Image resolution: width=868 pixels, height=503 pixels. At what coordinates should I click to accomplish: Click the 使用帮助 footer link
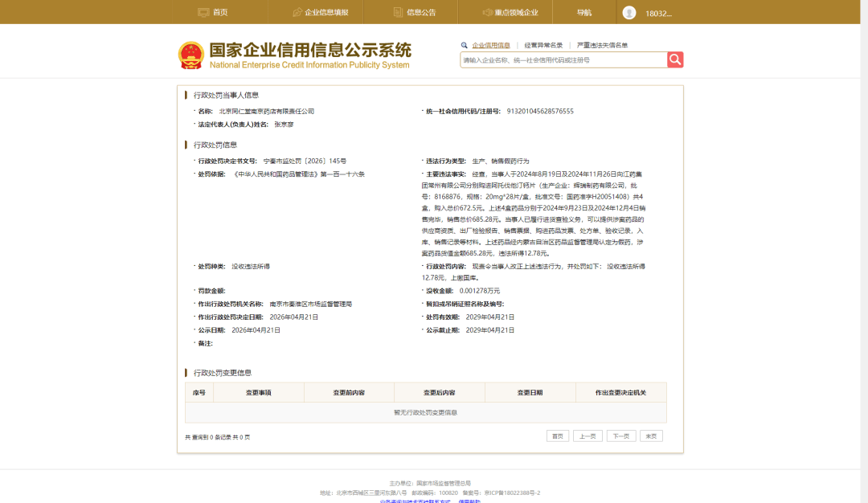point(469,501)
